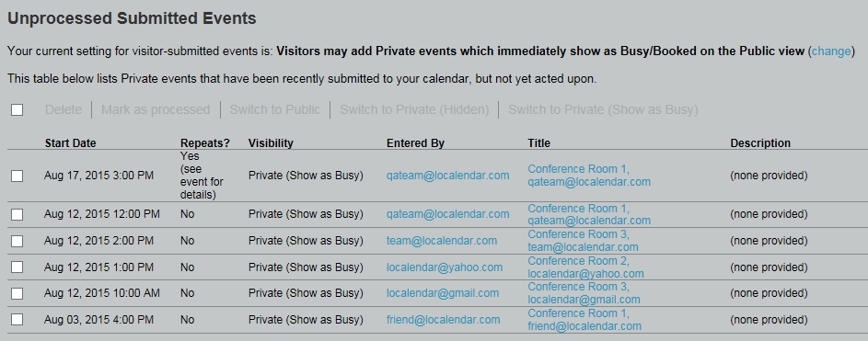Check the box for Aug 17, 2015 3:00 PM event

tap(17, 176)
